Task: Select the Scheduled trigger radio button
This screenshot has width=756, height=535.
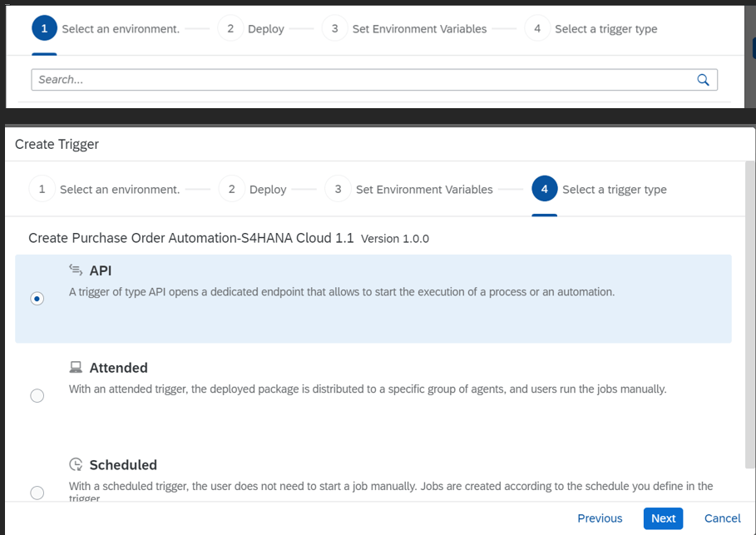Action: 37,493
